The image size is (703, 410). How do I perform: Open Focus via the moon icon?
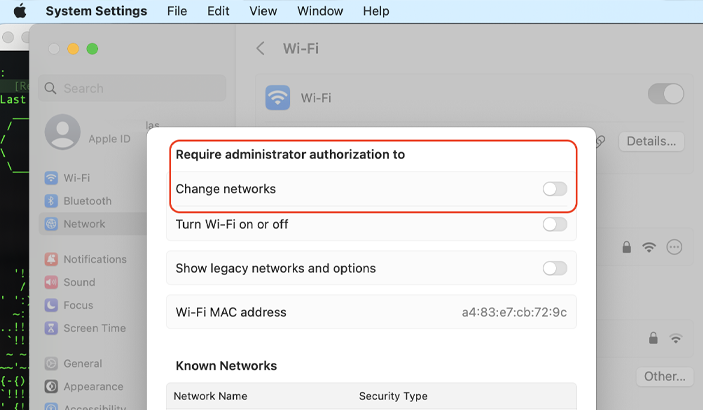pyautogui.click(x=51, y=305)
